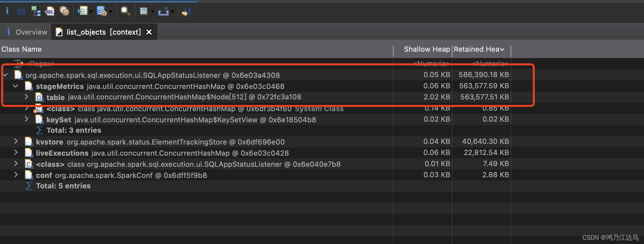Select the org.apache.spark.sql.execution.ui.SQLAppStatusListener @ 0x6e03a4308 row text
644x244 pixels.
(153, 75)
